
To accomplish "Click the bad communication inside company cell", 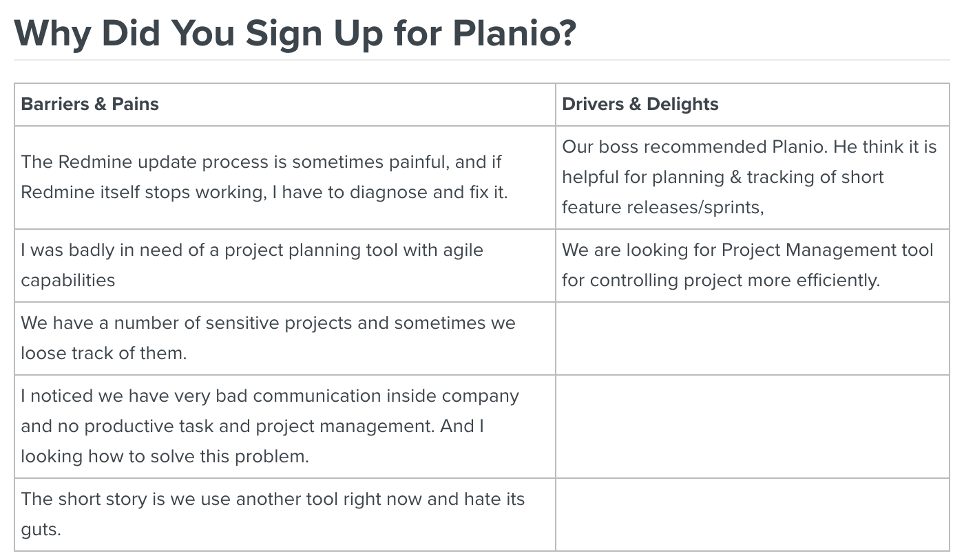I will pyautogui.click(x=285, y=427).
